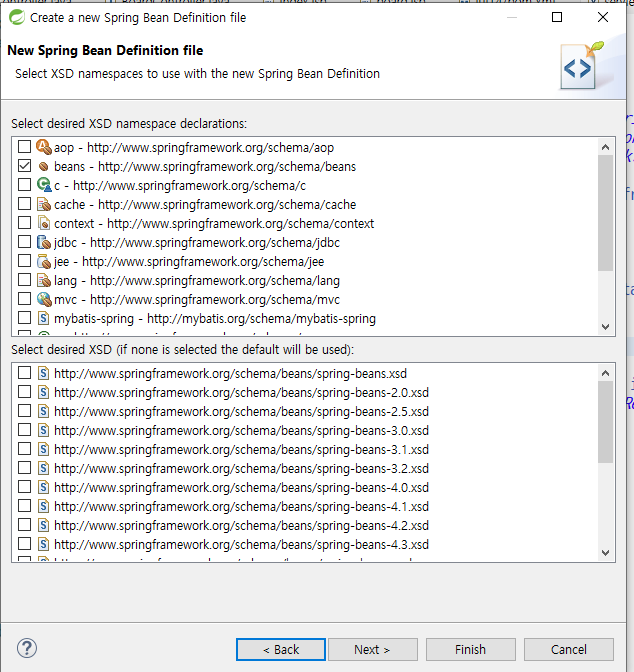Click the Finish button

[471, 649]
